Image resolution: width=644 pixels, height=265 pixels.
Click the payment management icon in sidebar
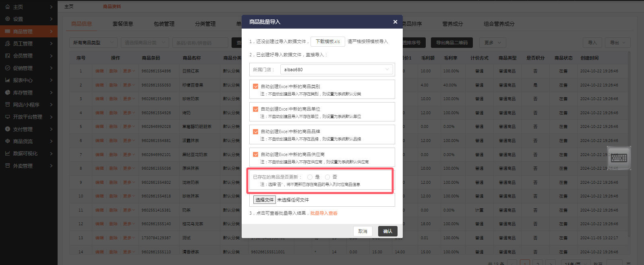(x=8, y=129)
